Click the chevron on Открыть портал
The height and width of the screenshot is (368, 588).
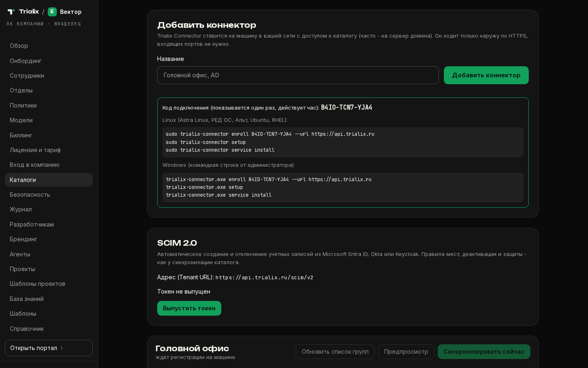click(62, 348)
